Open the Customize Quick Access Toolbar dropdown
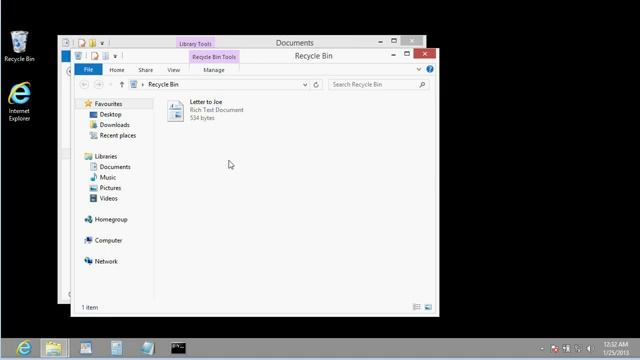The image size is (640, 360). click(x=116, y=57)
